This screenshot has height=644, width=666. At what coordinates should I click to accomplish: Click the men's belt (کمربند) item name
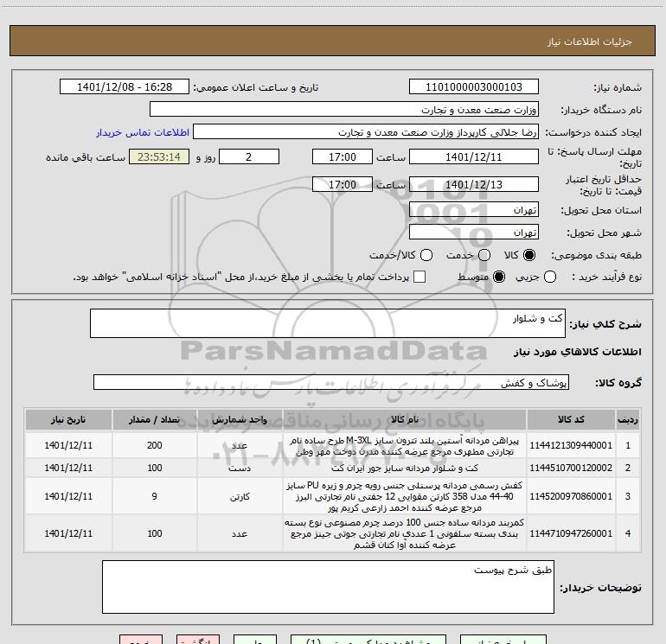pos(405,533)
